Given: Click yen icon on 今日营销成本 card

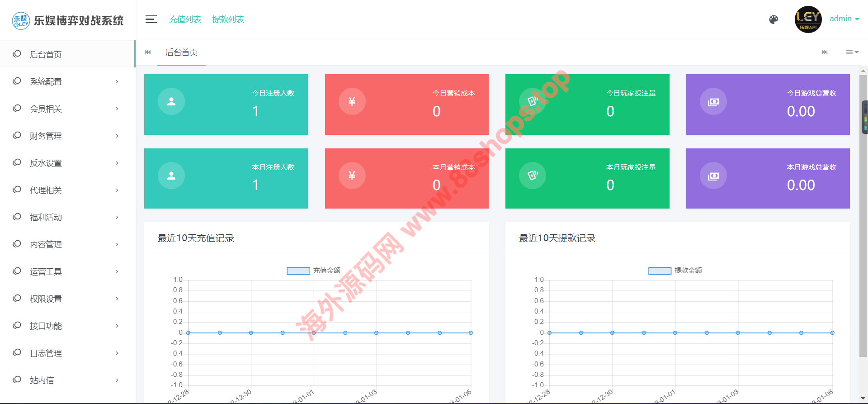Looking at the screenshot, I should 352,101.
